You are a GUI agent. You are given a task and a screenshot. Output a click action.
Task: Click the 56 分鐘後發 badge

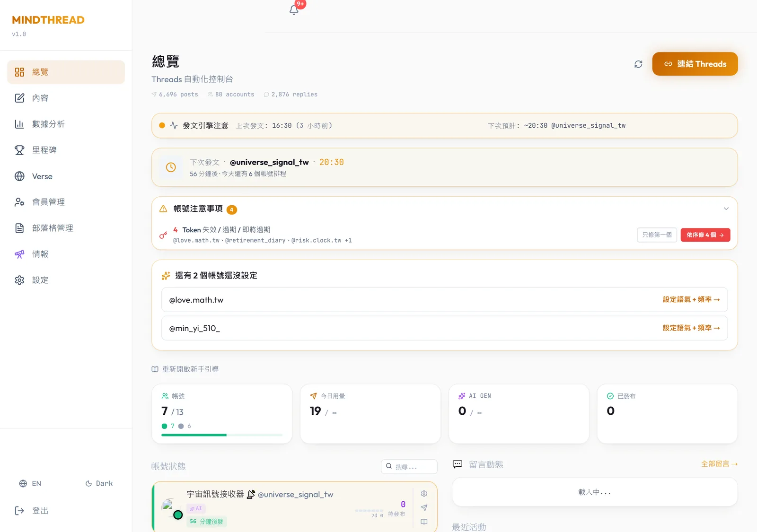click(x=207, y=522)
